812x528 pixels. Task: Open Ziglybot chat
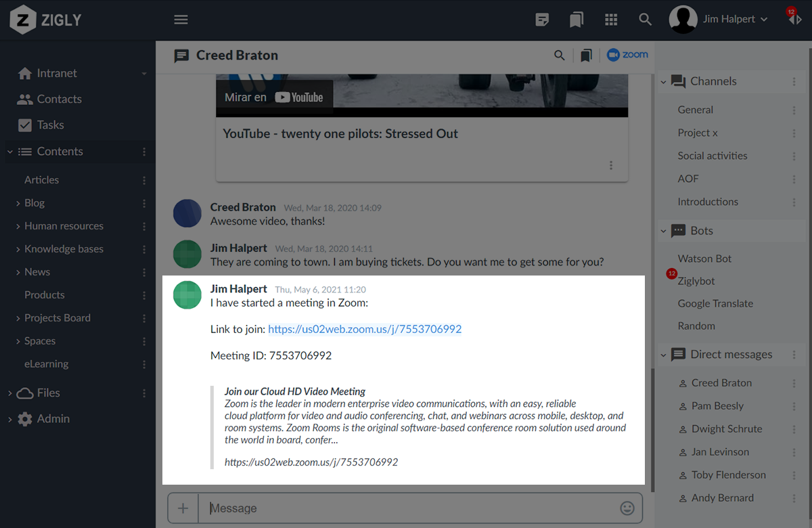tap(696, 281)
